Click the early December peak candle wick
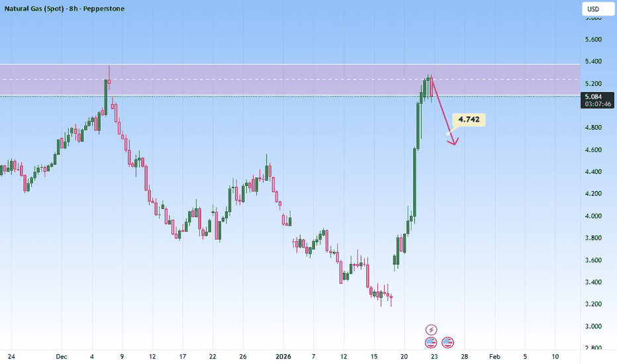This screenshot has width=617, height=364. (x=109, y=70)
